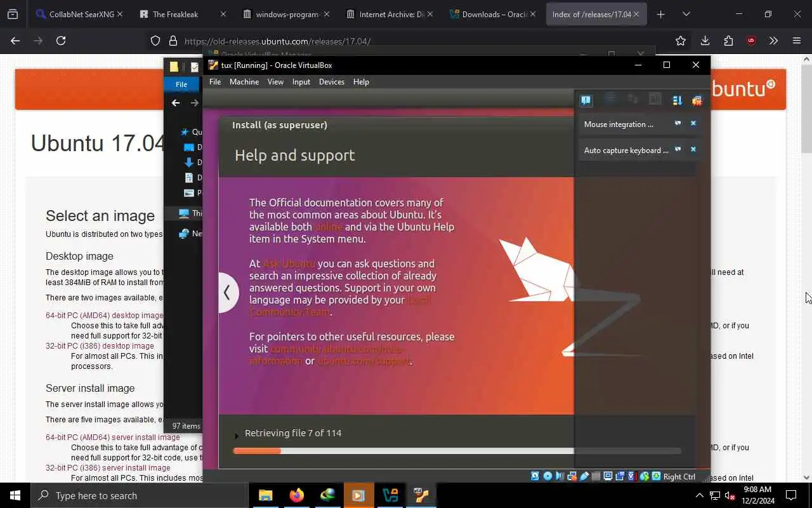Click the uBlock Origin toolbar icon
The image size is (812, 508).
pos(751,41)
